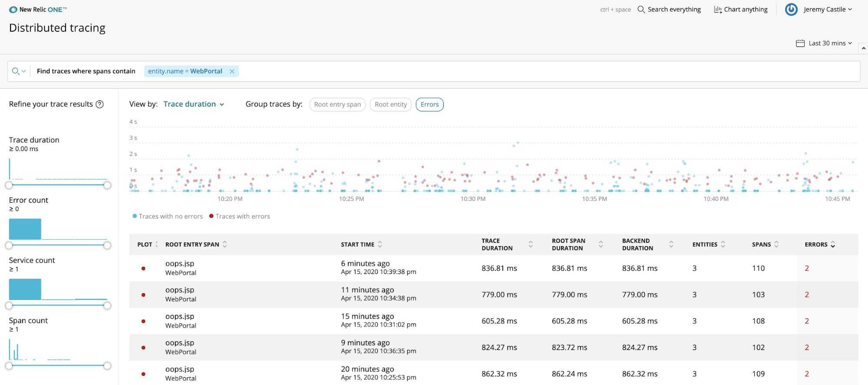Viewport: 868px width, 385px height.
Task: Click the red plot dot for 824.27 ms trace
Action: click(x=143, y=348)
